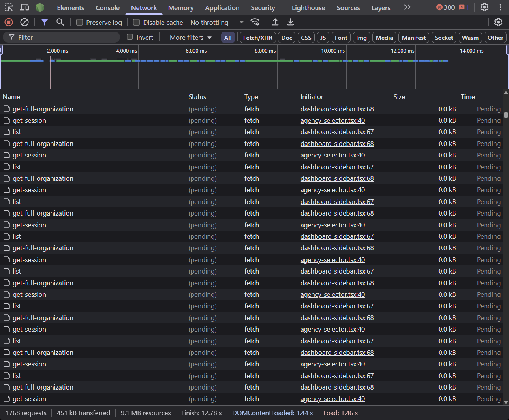Toggle the device toolbar icon

pyautogui.click(x=24, y=7)
